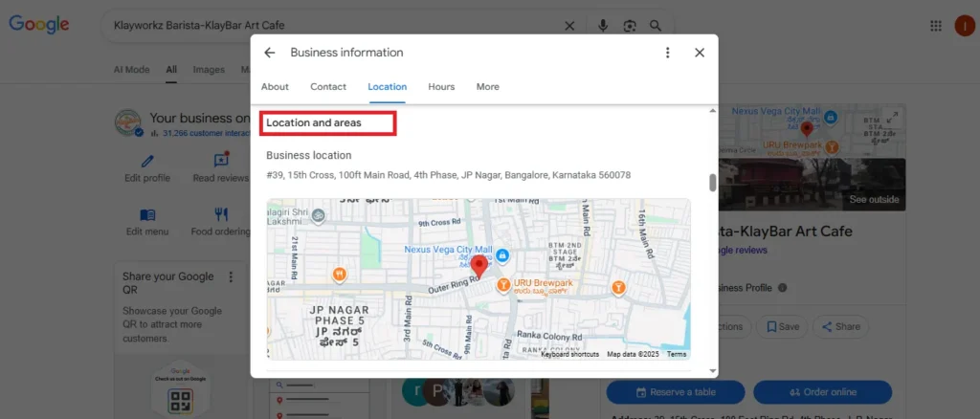Open Keyboard shortcuts on the map

click(x=570, y=354)
